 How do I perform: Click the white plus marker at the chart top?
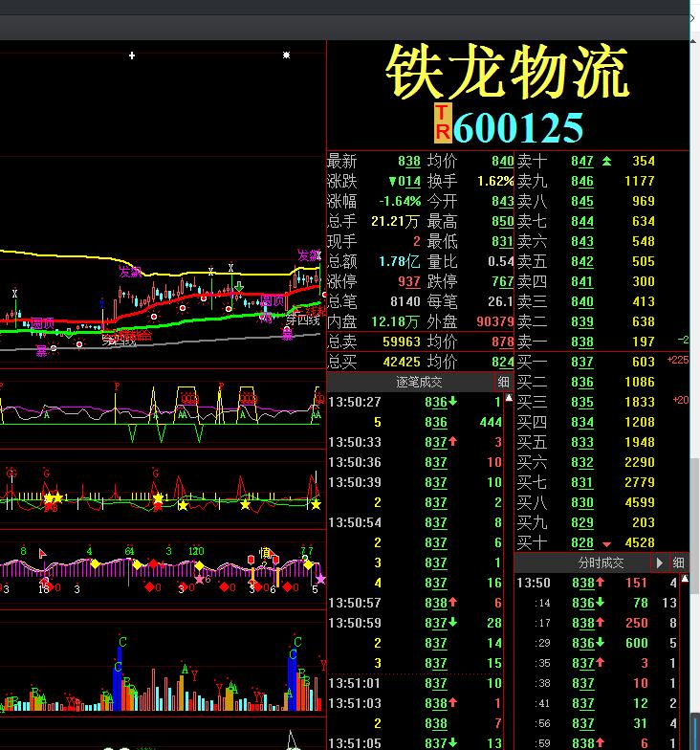(132, 55)
